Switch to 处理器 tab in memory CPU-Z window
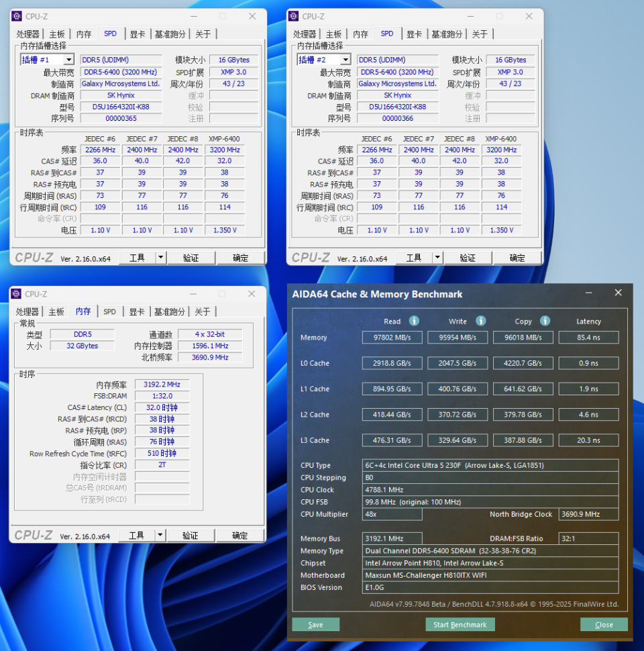 (x=27, y=312)
